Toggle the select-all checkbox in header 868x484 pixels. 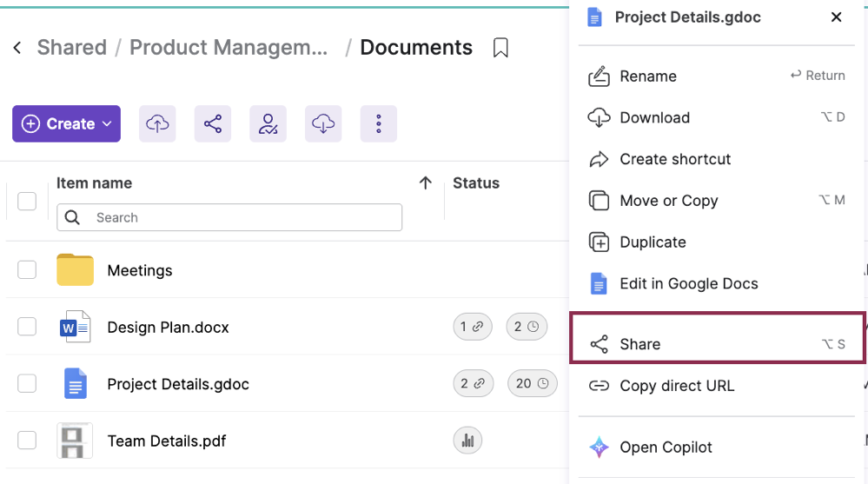tap(27, 201)
